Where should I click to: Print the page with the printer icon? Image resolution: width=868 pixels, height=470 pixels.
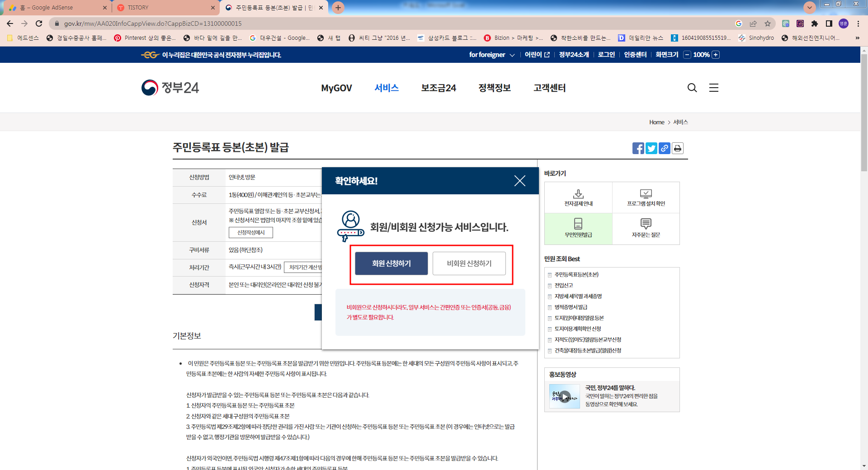click(677, 148)
